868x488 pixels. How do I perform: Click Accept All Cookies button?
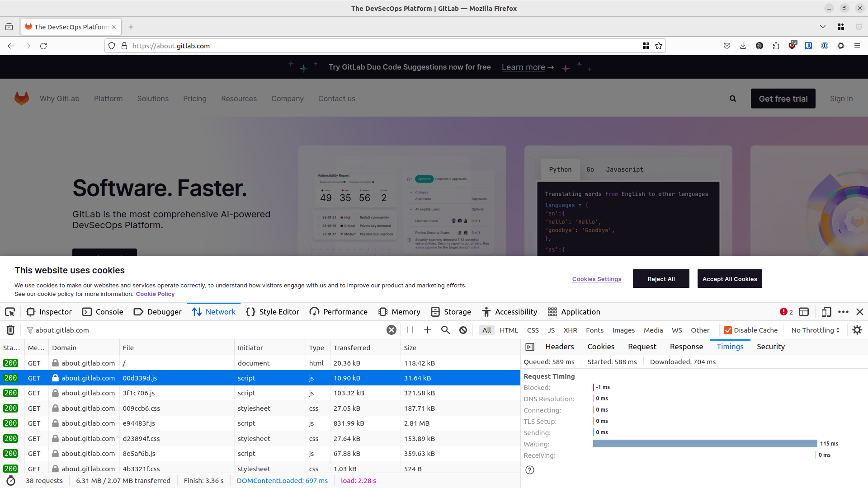click(730, 279)
